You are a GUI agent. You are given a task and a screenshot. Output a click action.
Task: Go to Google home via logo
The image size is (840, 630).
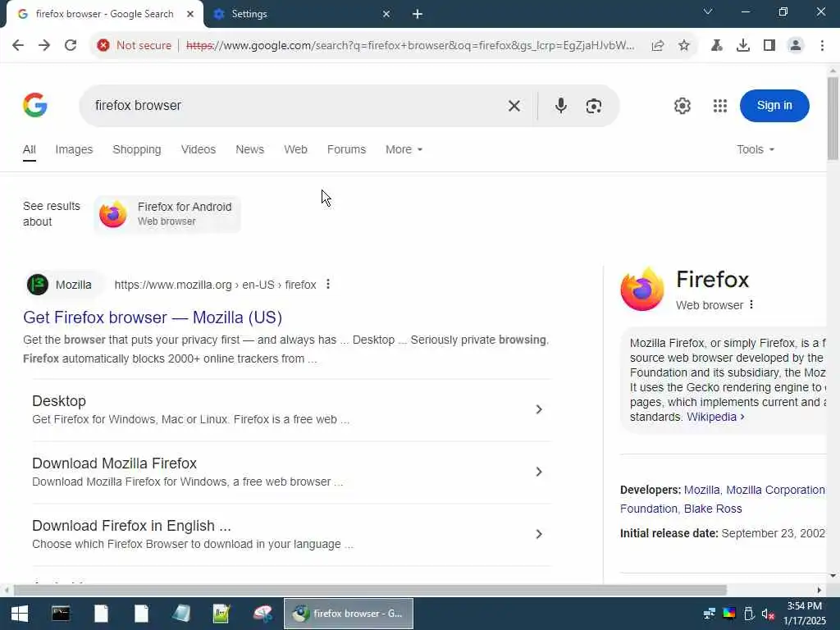35,105
